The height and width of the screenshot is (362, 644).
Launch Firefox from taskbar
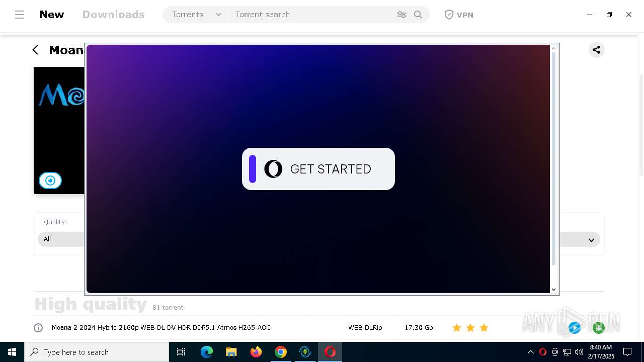(x=256, y=352)
